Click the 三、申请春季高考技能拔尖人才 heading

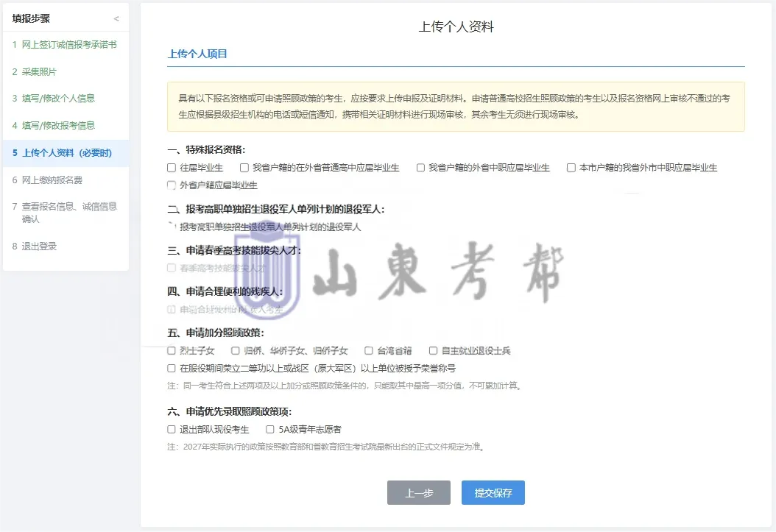coord(234,251)
